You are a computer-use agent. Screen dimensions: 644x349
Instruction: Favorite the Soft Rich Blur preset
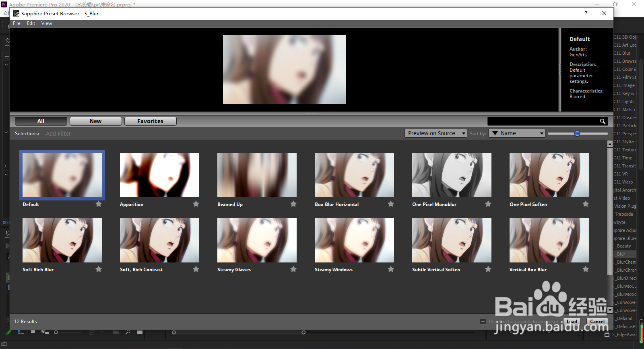(99, 269)
